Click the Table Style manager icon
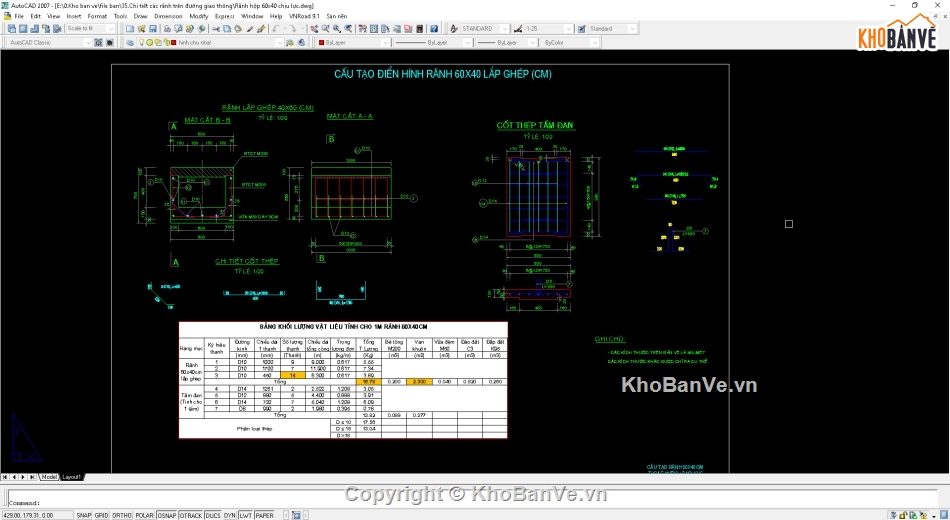The height and width of the screenshot is (520, 950). click(x=582, y=28)
